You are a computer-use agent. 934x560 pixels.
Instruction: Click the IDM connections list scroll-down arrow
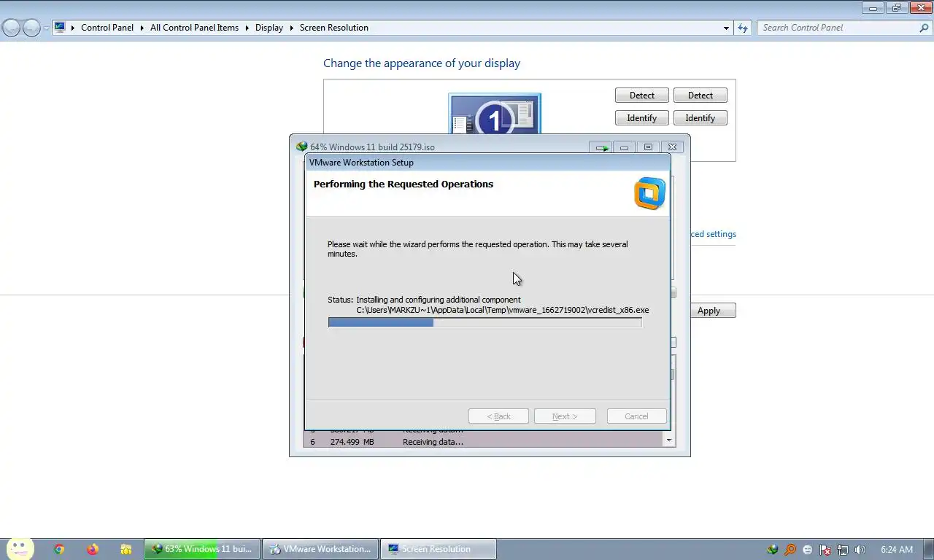pyautogui.click(x=669, y=440)
